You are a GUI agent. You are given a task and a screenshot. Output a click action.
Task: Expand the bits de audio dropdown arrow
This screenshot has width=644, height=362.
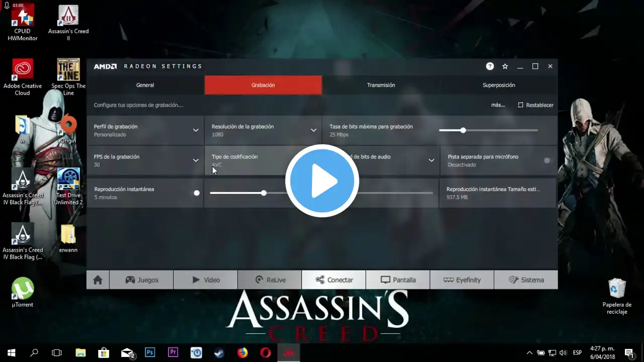[x=431, y=160]
